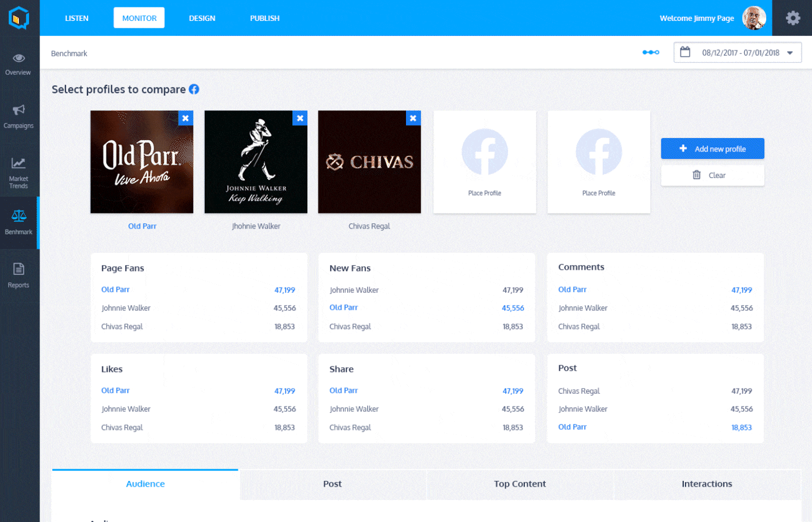Click the plus icon on Add new profile

pos(683,148)
